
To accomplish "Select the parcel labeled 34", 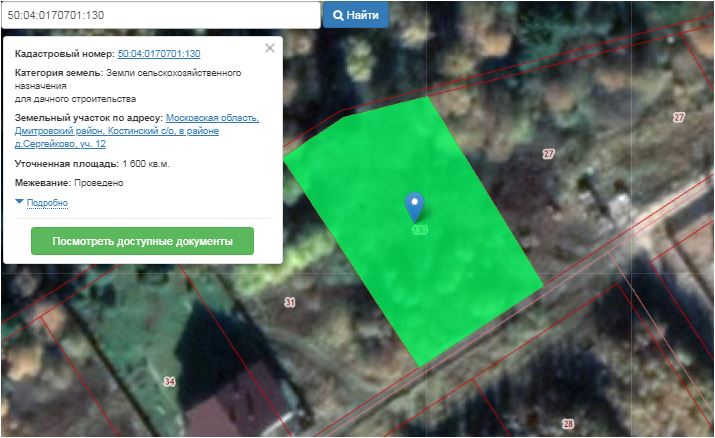I will point(169,382).
